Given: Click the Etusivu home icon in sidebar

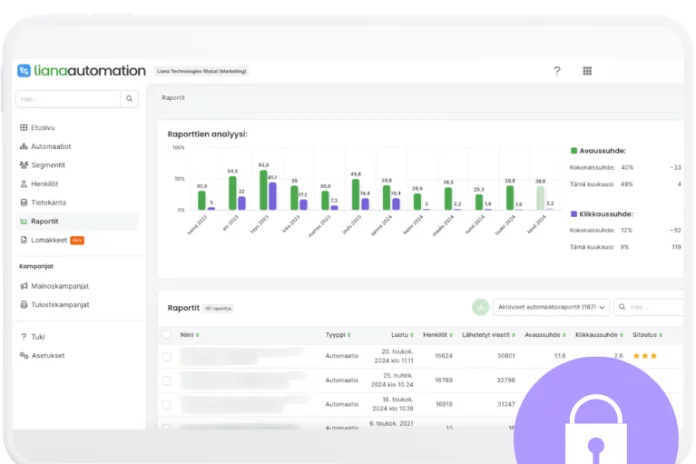Looking at the screenshot, I should tap(23, 128).
